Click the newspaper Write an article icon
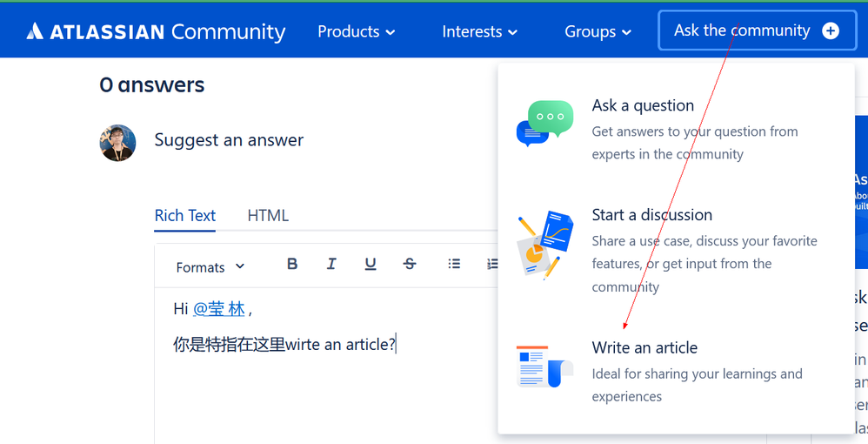This screenshot has width=868, height=444. click(544, 366)
